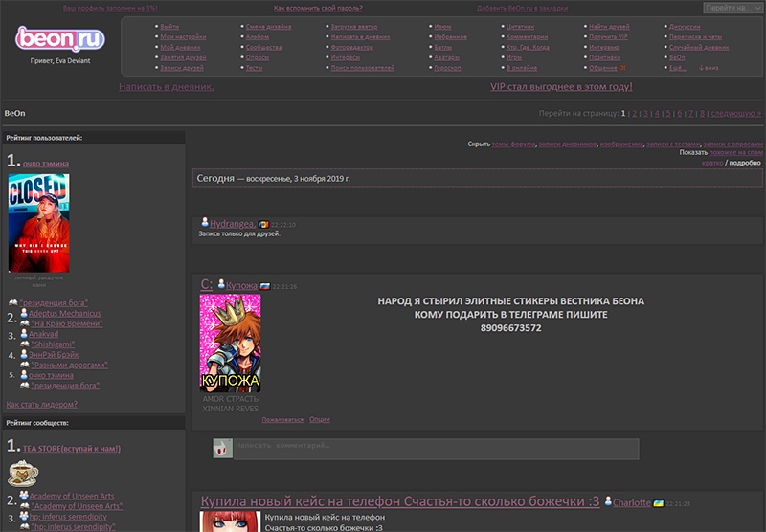Click the user icon before Hydrangea

point(205,222)
